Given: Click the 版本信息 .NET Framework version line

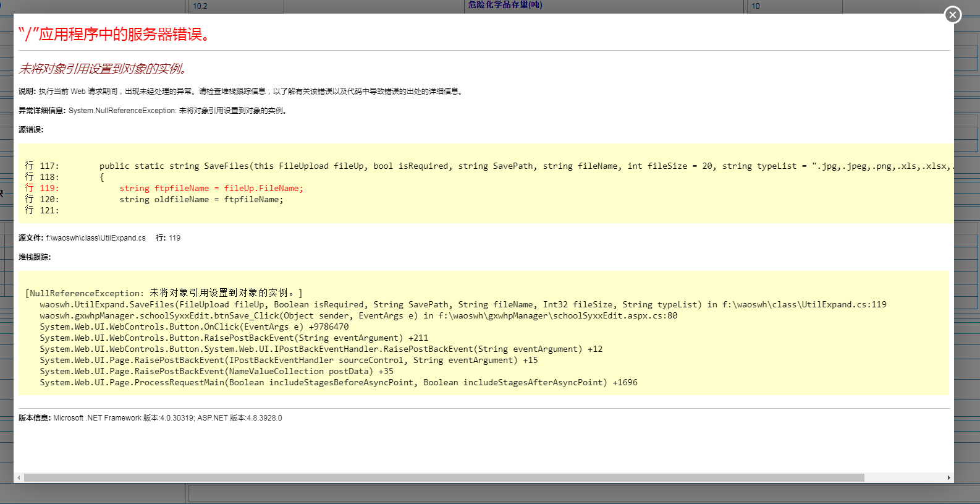Looking at the screenshot, I should pyautogui.click(x=150, y=418).
